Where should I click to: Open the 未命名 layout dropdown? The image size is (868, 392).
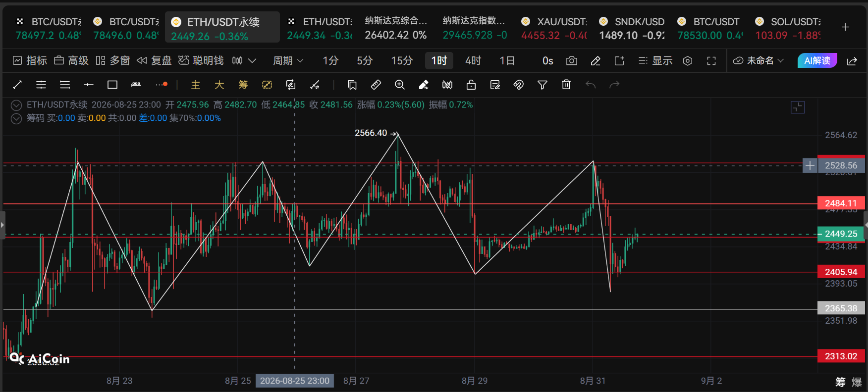coord(759,61)
